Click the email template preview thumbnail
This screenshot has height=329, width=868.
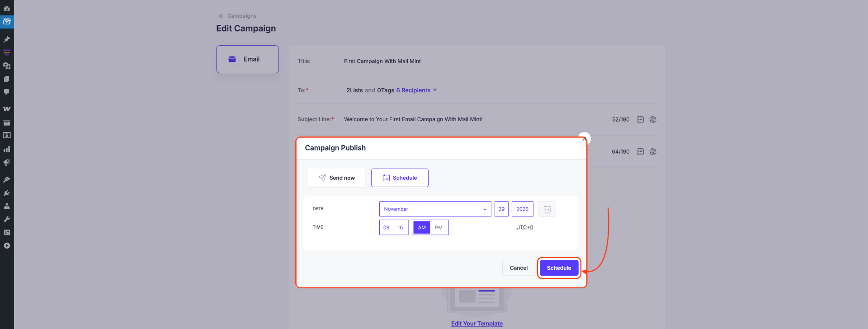click(x=477, y=301)
